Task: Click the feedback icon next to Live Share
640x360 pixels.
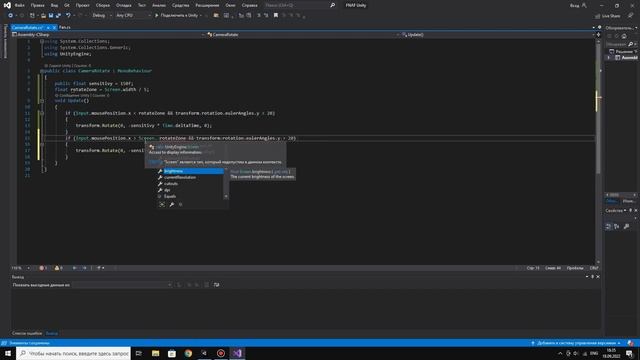Action: tap(631, 16)
